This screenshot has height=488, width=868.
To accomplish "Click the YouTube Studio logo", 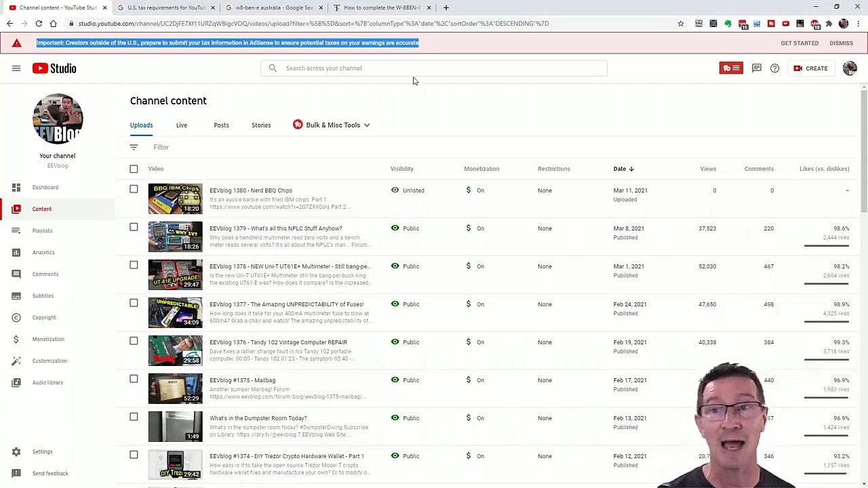I will coord(54,68).
